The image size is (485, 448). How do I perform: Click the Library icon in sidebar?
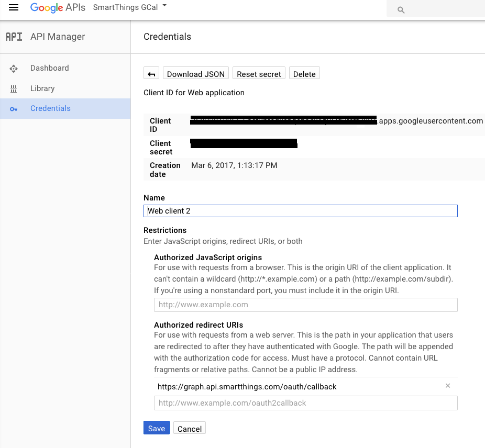(x=14, y=88)
